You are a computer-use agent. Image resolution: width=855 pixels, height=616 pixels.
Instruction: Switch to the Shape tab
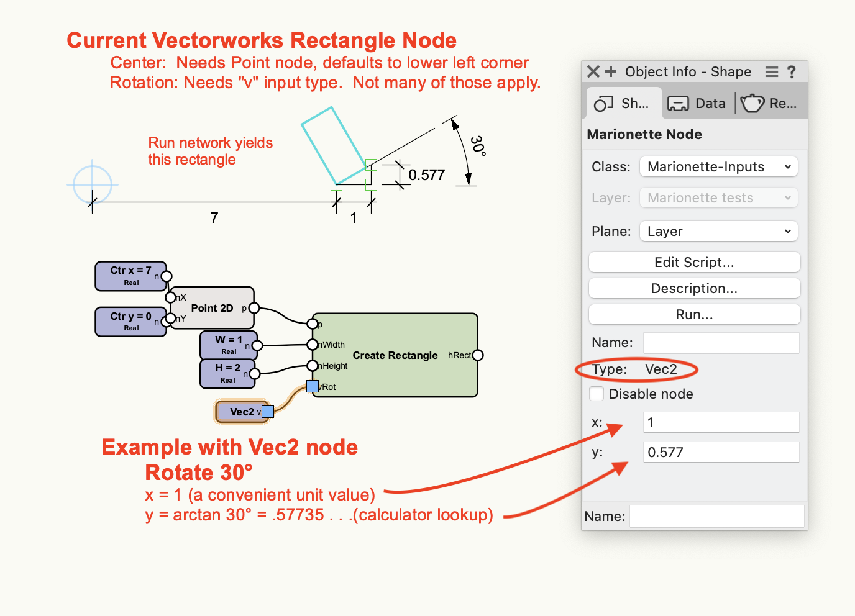click(x=622, y=104)
